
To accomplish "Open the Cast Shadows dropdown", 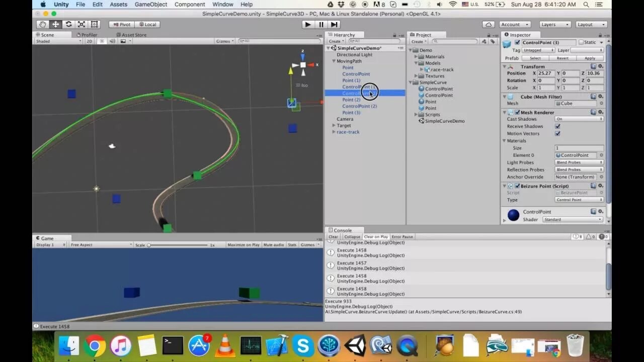I will (579, 119).
